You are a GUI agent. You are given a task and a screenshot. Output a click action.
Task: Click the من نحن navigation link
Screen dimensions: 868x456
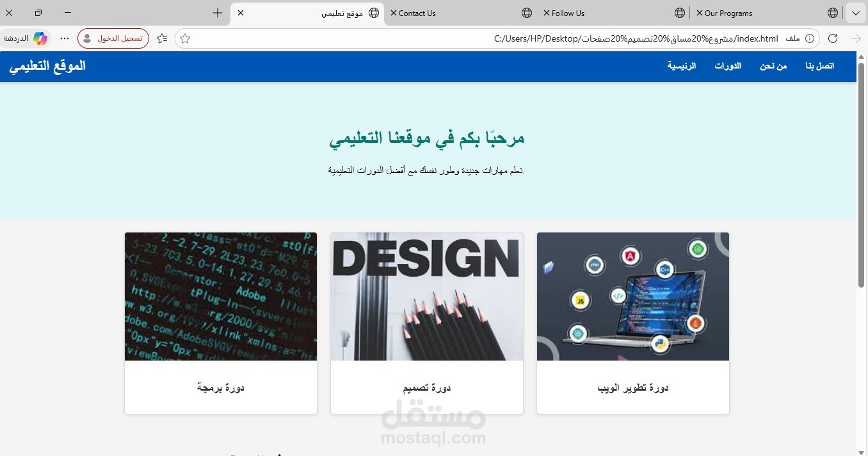coord(773,66)
